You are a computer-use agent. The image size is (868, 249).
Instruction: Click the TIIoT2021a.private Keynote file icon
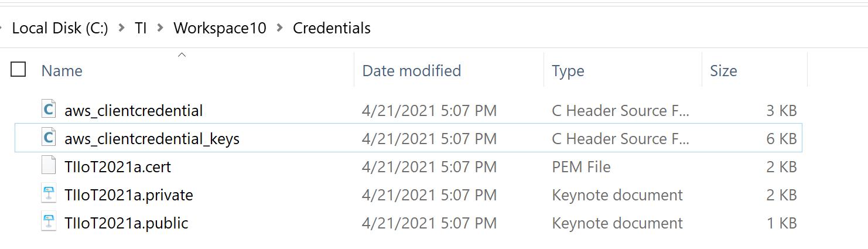(49, 195)
